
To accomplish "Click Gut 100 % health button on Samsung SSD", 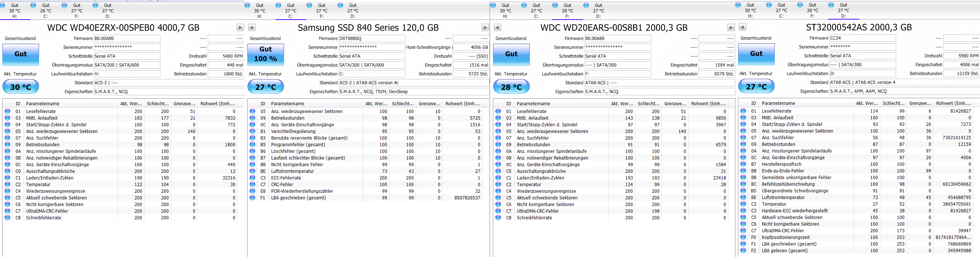I will tap(266, 54).
